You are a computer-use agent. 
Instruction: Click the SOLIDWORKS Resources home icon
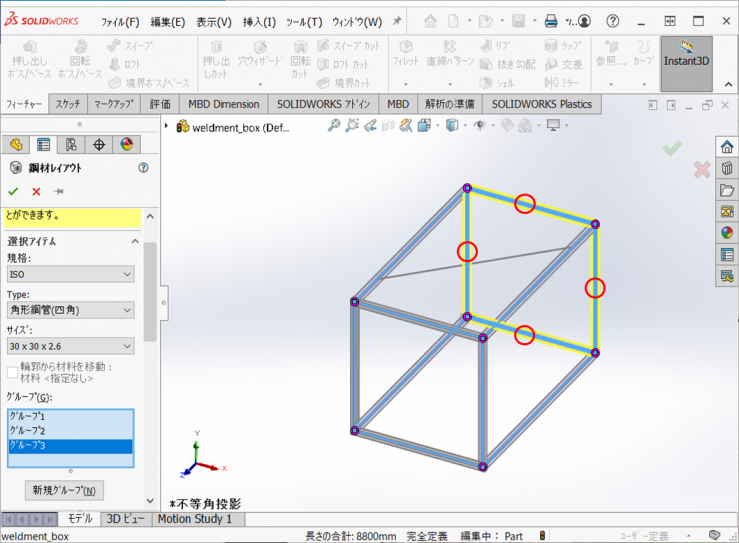(727, 147)
